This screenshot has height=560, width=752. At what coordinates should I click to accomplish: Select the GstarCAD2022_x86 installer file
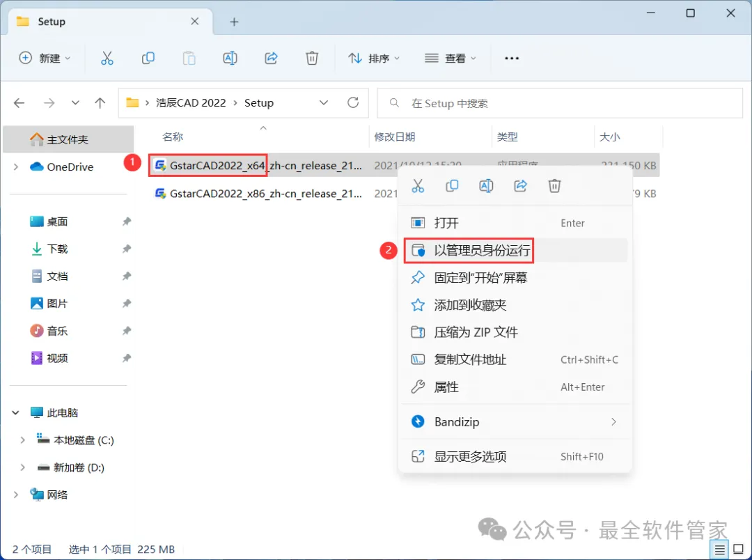tap(259, 194)
